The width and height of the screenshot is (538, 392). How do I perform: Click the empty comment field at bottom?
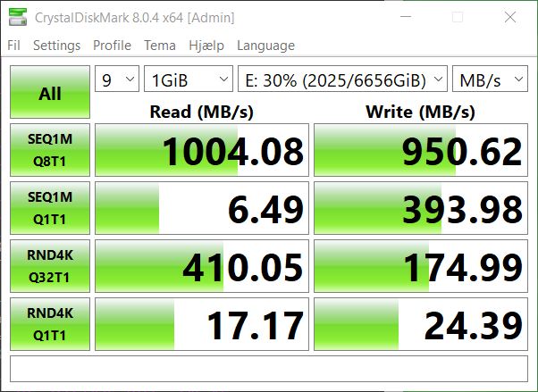pos(269,369)
